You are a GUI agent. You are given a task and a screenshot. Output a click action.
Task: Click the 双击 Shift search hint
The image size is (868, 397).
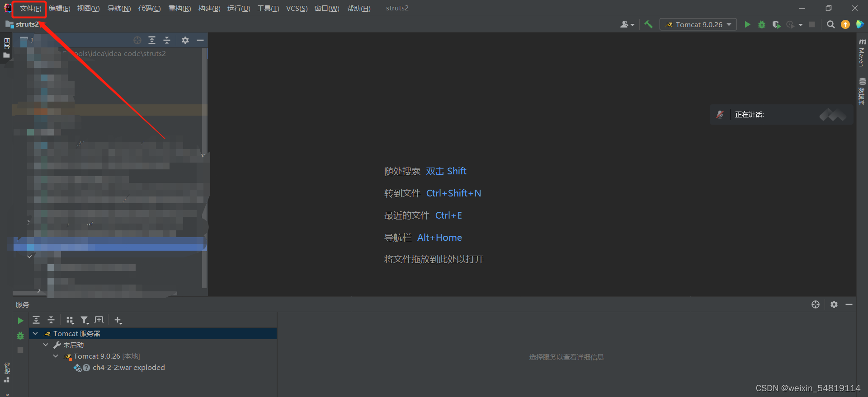tap(446, 171)
